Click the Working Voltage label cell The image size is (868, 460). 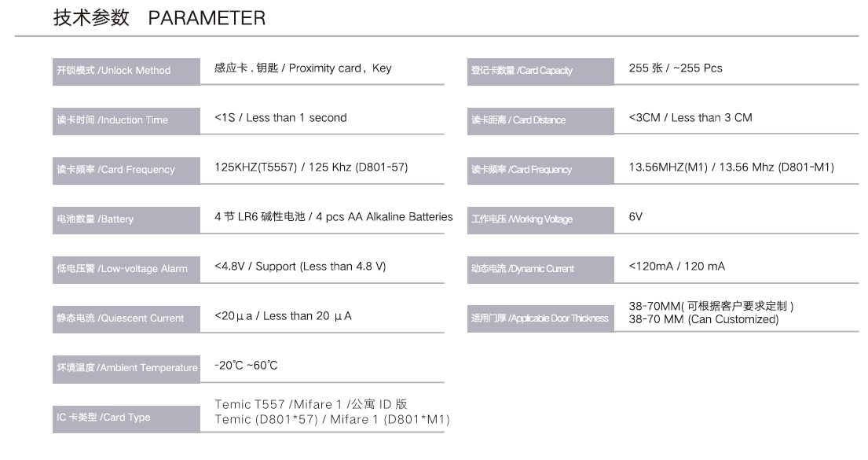(x=540, y=219)
